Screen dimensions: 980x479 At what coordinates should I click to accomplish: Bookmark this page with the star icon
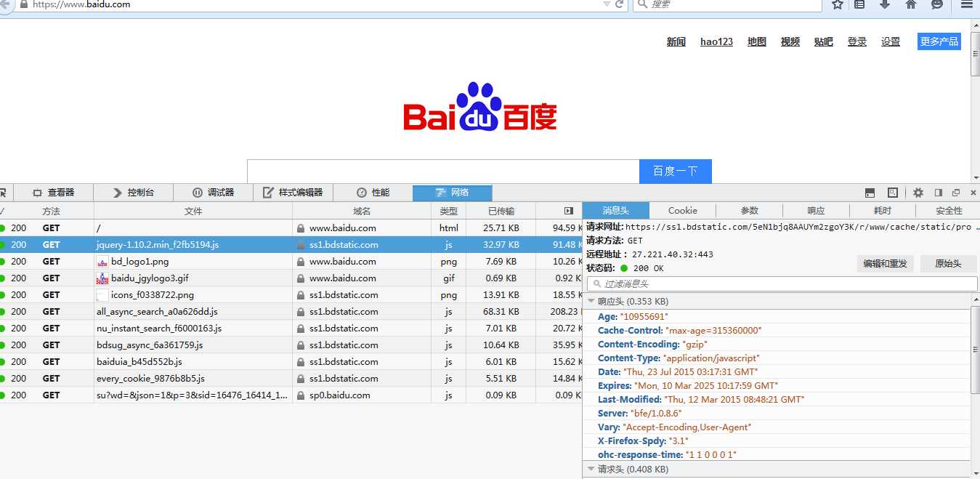point(838,4)
